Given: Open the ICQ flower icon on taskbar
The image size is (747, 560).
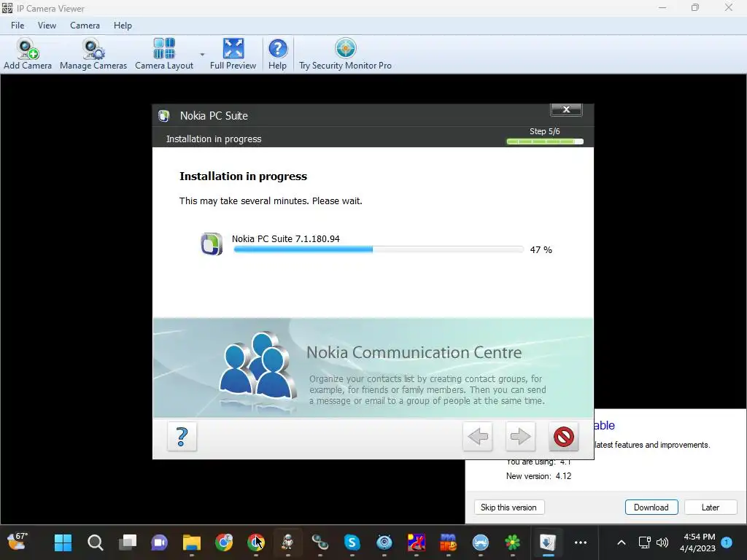Looking at the screenshot, I should (512, 542).
